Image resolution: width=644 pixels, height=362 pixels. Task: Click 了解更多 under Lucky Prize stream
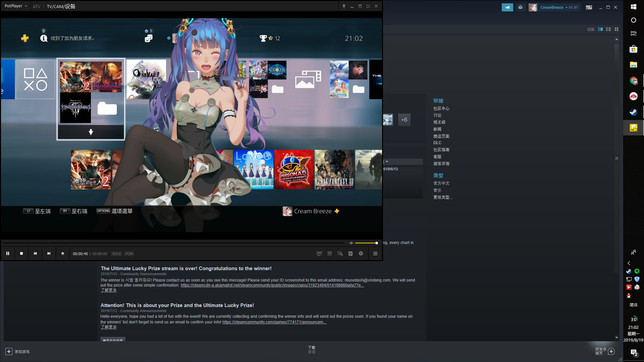coord(109,290)
